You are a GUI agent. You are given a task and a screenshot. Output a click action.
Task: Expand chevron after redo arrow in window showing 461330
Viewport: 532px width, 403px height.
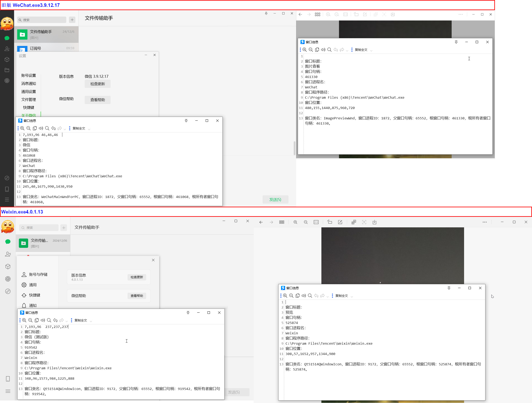coord(347,50)
